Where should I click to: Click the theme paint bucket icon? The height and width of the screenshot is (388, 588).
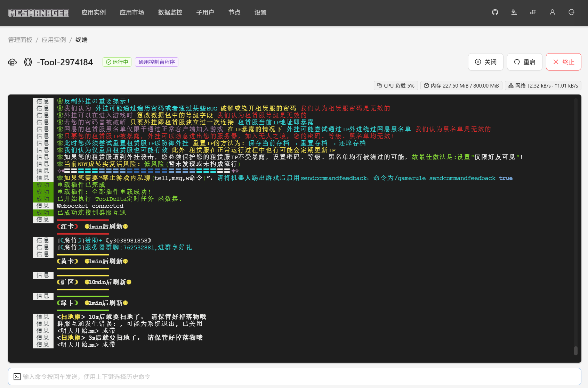pyautogui.click(x=514, y=13)
